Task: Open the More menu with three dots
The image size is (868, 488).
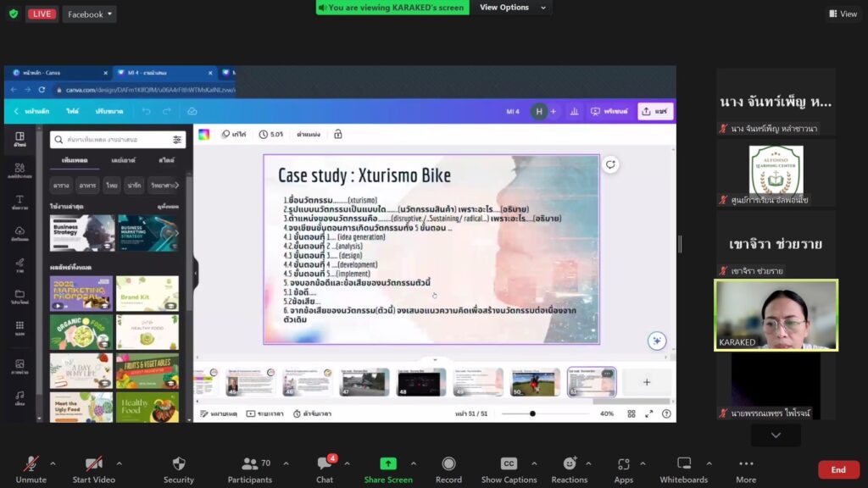Action: click(746, 464)
